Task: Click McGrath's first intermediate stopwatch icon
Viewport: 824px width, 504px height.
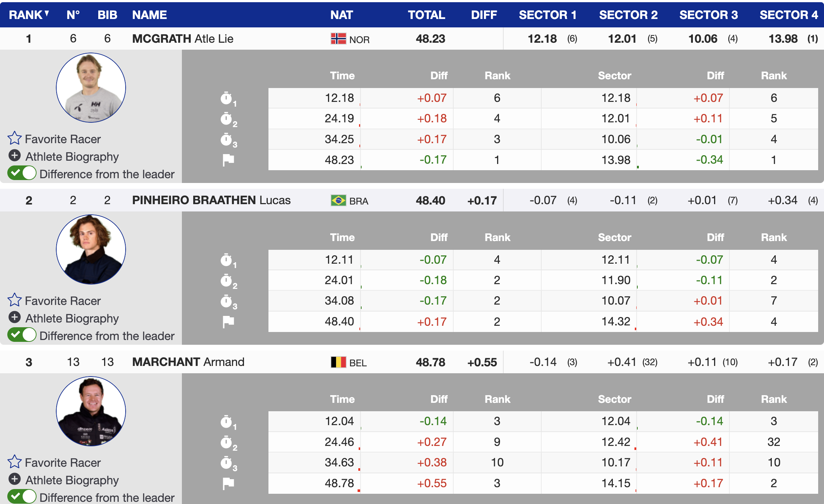Action: click(x=227, y=98)
